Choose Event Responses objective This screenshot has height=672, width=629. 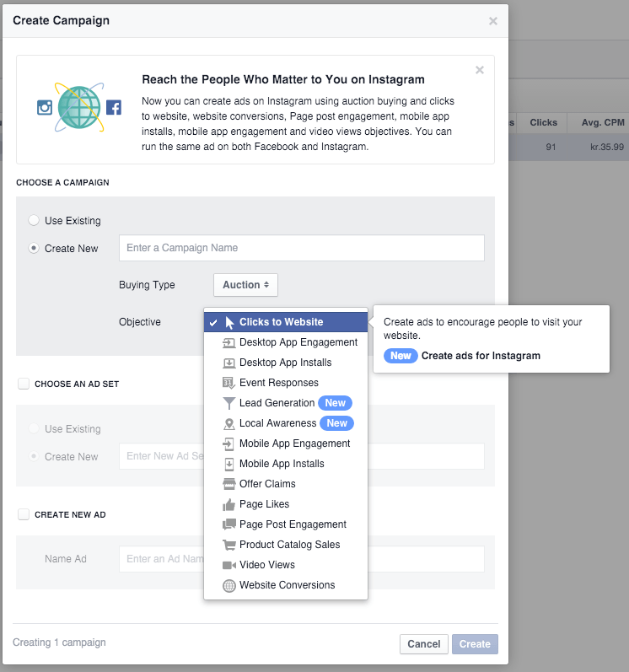[x=286, y=383]
